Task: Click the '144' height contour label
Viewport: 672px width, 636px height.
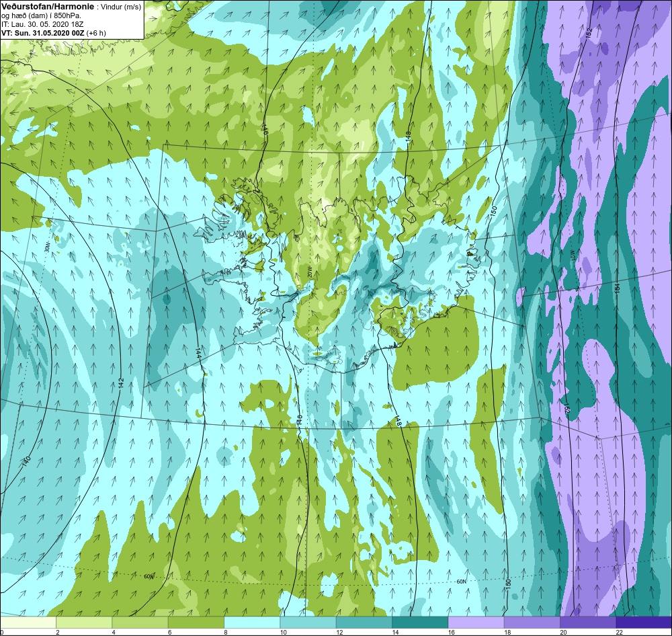Action: click(198, 353)
